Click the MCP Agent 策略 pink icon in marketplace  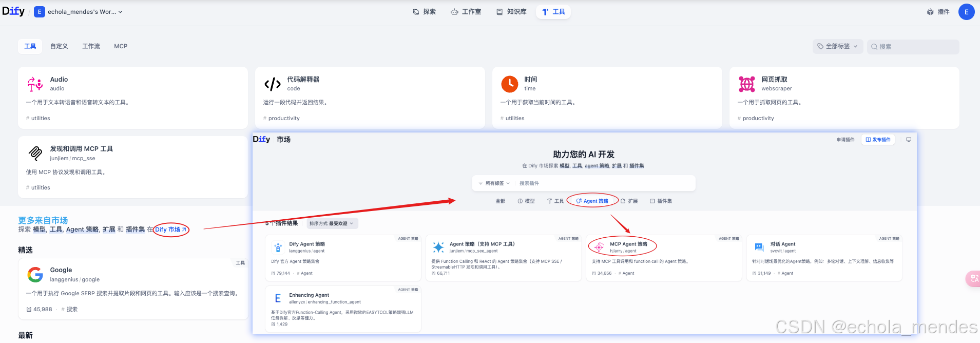(599, 247)
